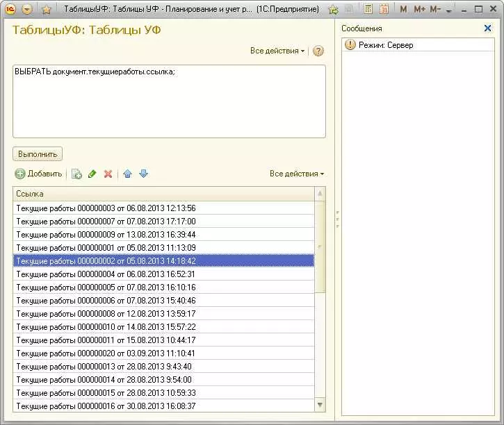The height and width of the screenshot is (425, 504).
Task: Select row Текущие работы 000000020
Action: (x=164, y=353)
